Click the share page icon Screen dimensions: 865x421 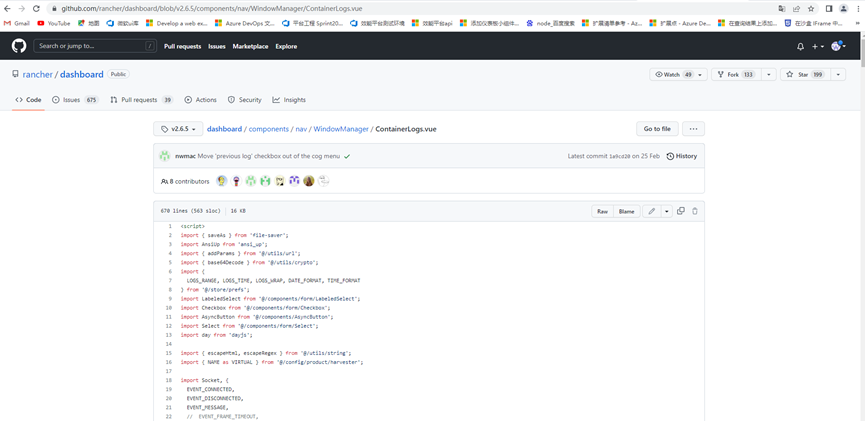coord(797,9)
